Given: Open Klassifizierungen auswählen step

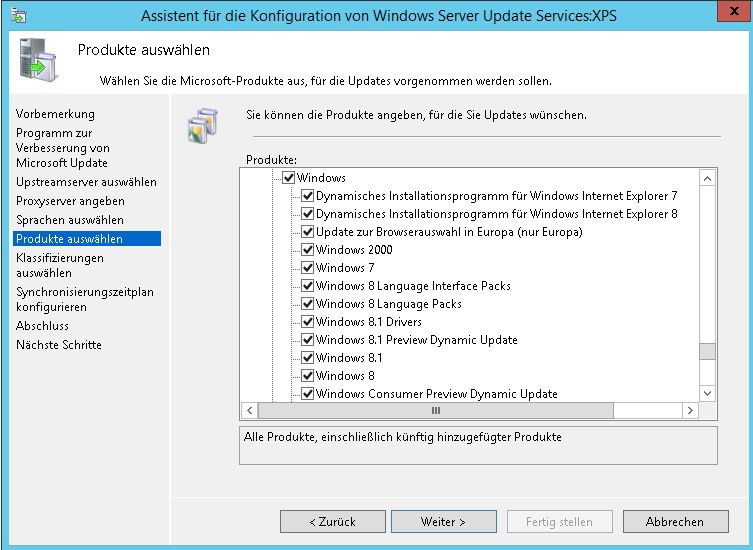Looking at the screenshot, I should pyautogui.click(x=60, y=265).
